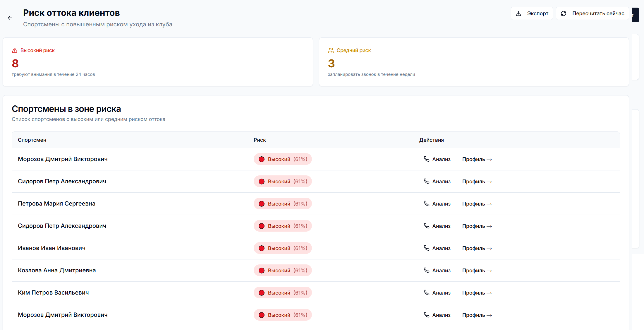
Task: Click the warning triangle icon on Высокий риск
Action: pyautogui.click(x=15, y=50)
